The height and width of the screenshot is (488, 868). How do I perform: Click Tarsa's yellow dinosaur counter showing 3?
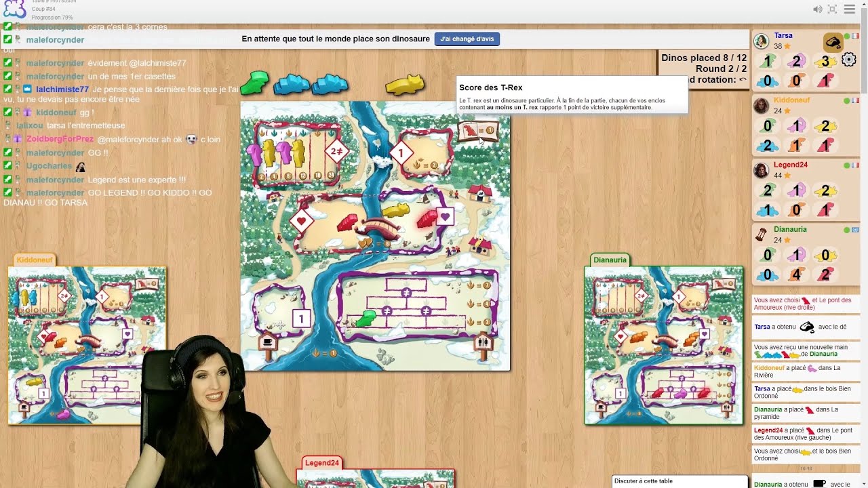pos(825,62)
